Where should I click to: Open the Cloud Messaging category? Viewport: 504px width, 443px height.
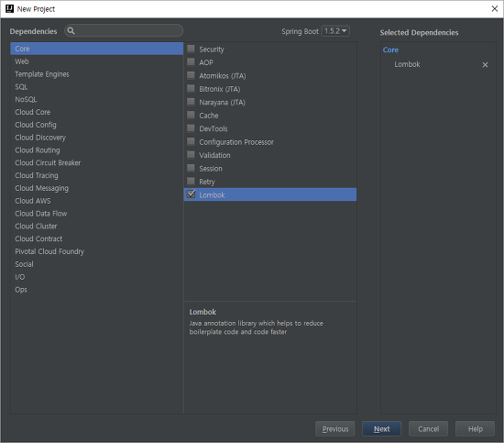coord(97,188)
